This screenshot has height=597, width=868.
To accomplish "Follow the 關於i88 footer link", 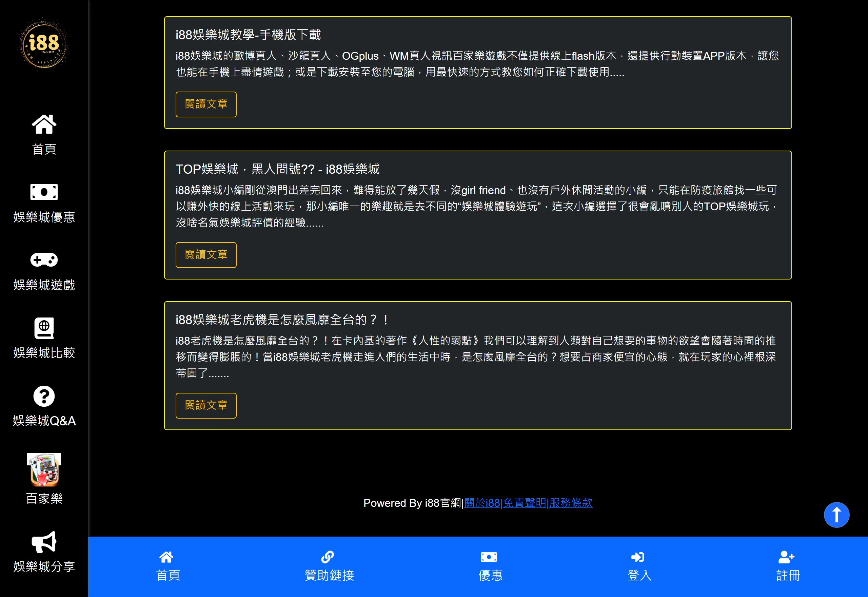I will pos(482,503).
